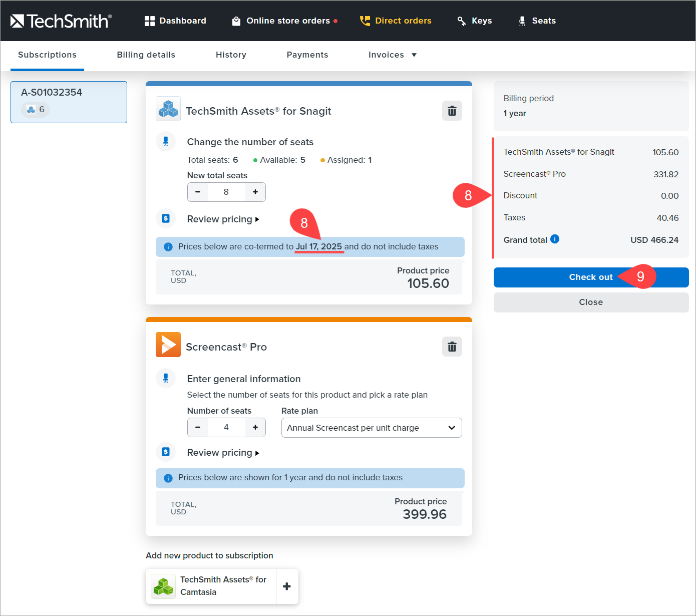Open Dashboard from the top navigation

[175, 21]
